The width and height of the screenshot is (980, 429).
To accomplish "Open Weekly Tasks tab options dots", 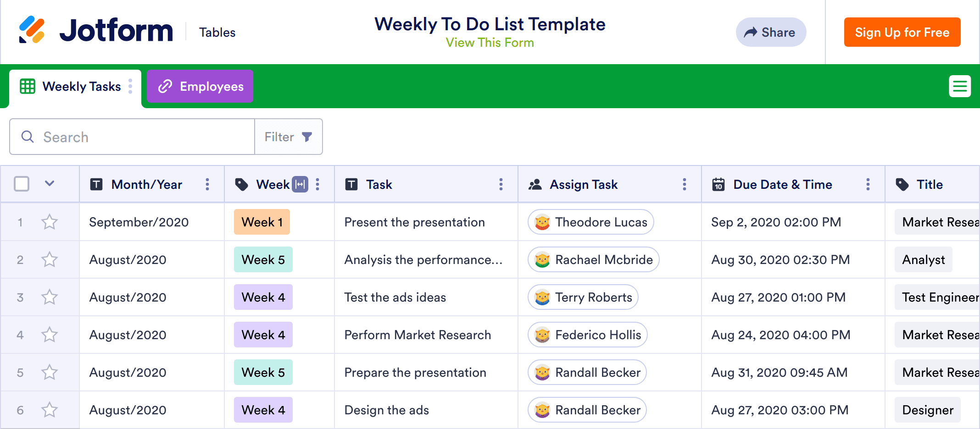I will click(x=130, y=86).
